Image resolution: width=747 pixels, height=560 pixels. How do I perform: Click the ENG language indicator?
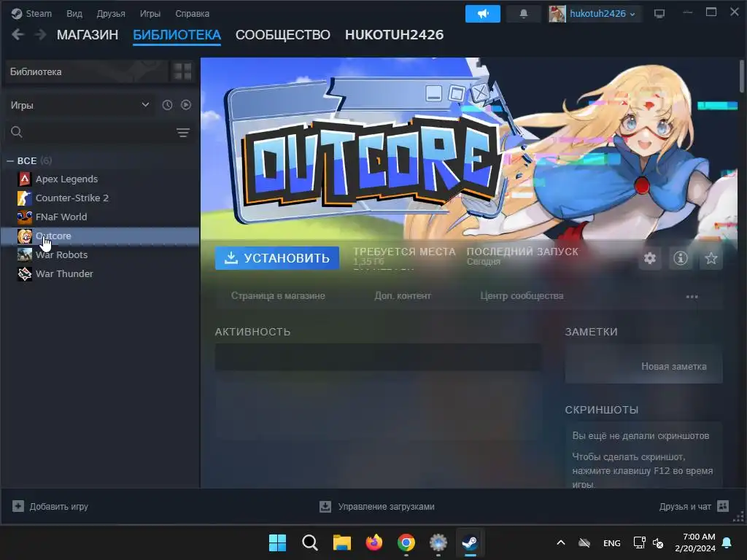pyautogui.click(x=612, y=542)
